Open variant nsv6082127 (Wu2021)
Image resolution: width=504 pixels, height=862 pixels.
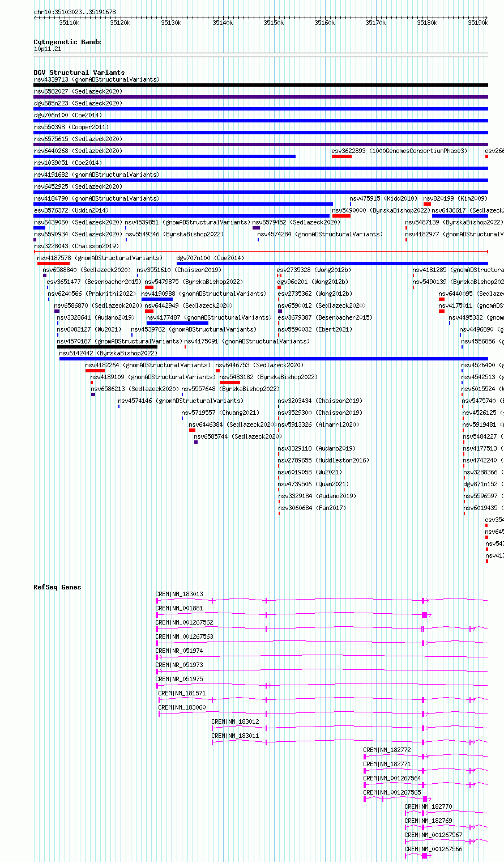pyautogui.click(x=89, y=329)
